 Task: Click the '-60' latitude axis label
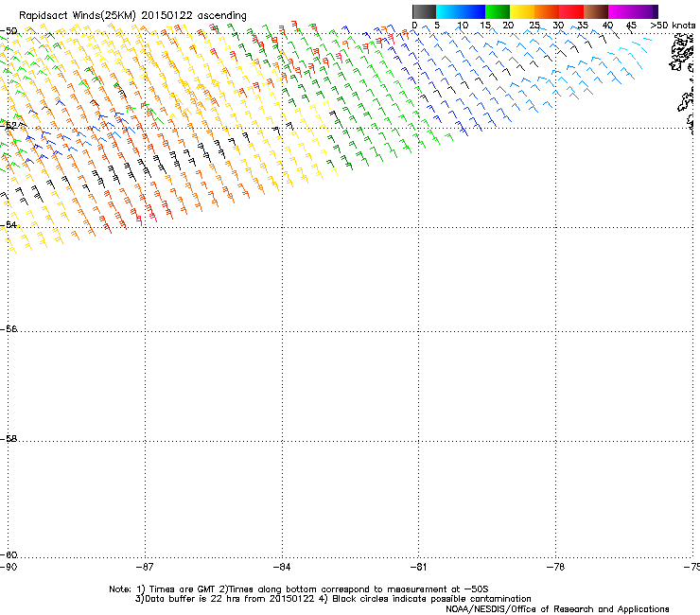click(9, 554)
